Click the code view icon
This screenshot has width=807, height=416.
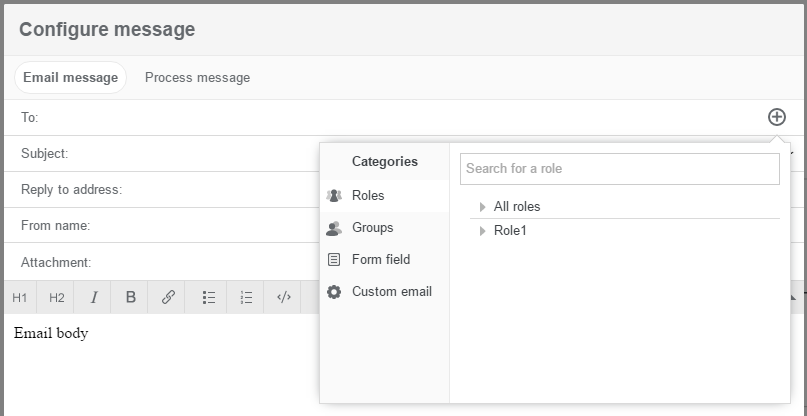(x=284, y=297)
